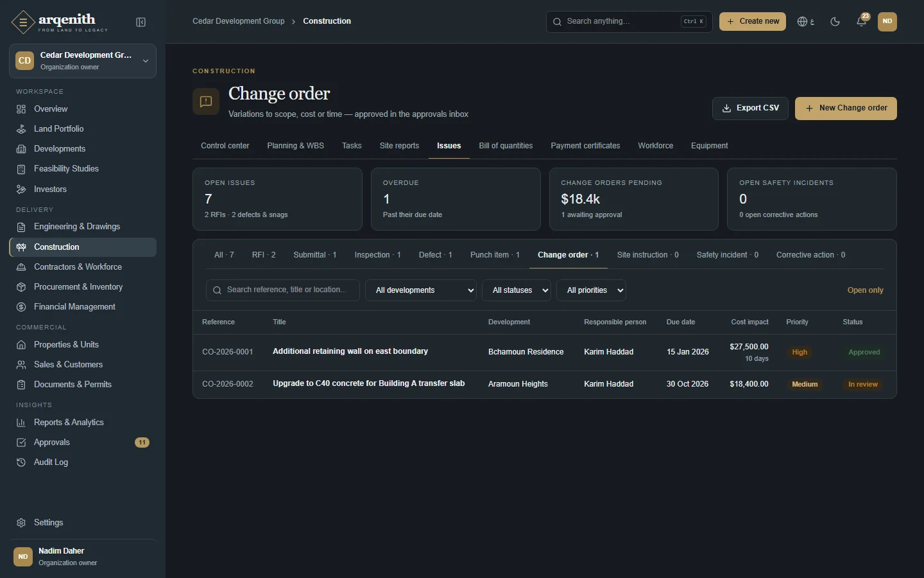Click the Settings gear icon
This screenshot has height=578, width=924.
[21, 523]
